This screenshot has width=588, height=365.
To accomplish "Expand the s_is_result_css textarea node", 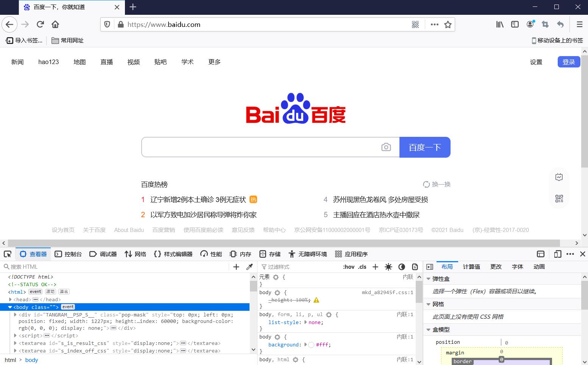I will point(16,343).
